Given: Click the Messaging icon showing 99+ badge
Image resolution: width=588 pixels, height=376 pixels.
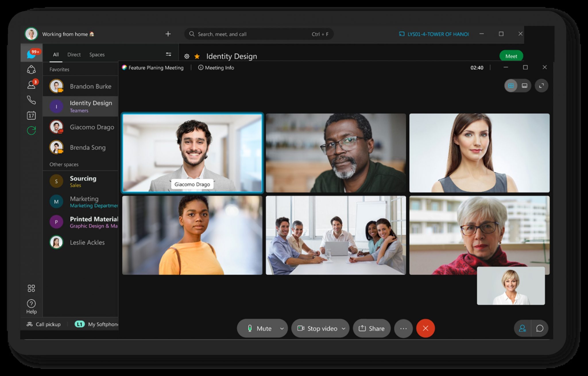Looking at the screenshot, I should click(32, 54).
